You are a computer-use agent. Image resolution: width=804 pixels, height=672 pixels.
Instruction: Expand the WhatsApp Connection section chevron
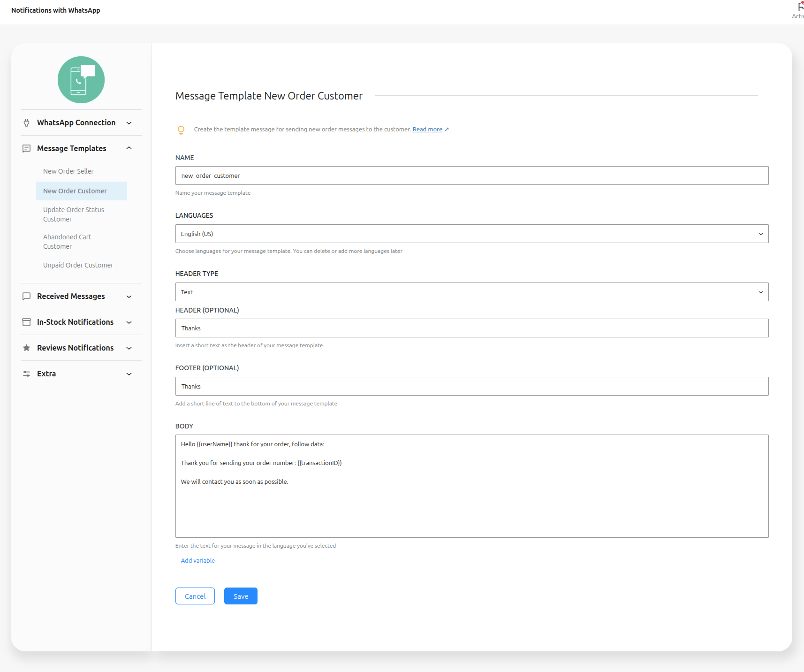[129, 123]
